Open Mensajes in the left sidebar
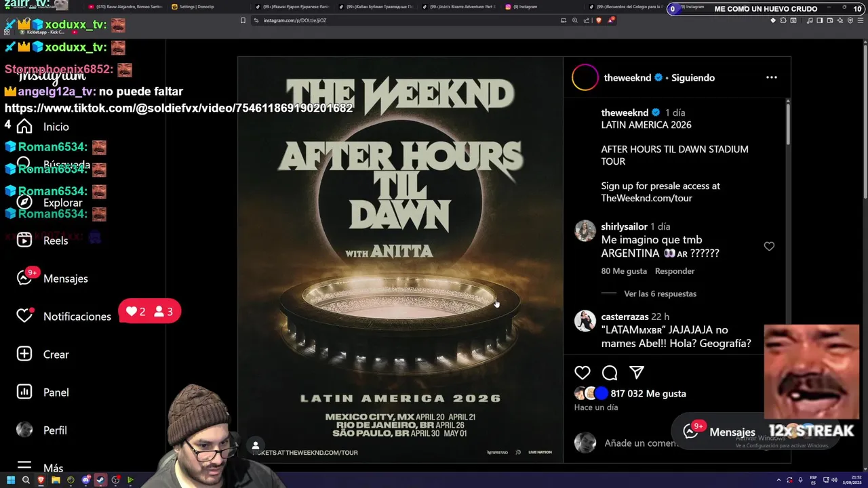 pyautogui.click(x=52, y=279)
